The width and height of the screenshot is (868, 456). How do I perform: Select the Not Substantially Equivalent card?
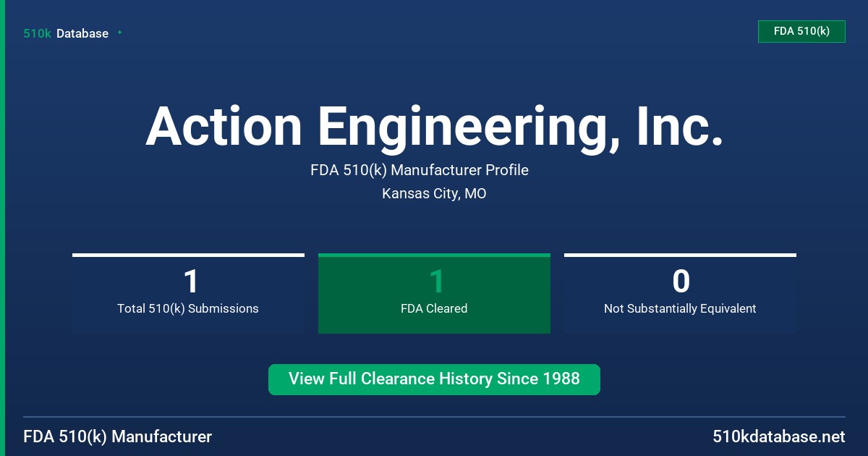680,294
